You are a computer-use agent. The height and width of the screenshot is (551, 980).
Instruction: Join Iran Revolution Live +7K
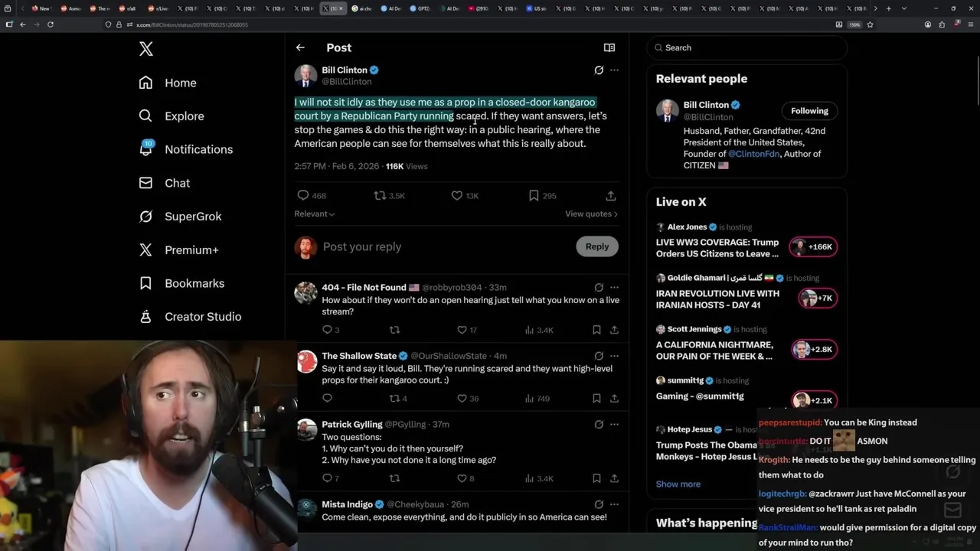pyautogui.click(x=817, y=298)
